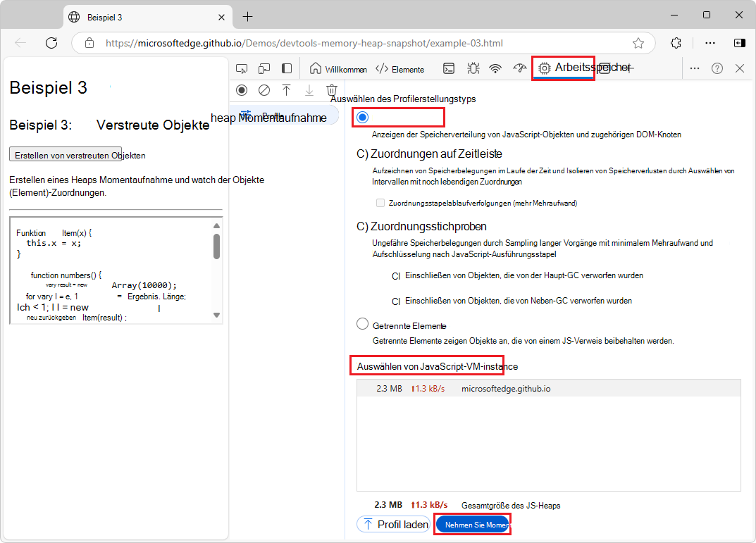
Task: Select the record heap snapshot icon
Action: (242, 90)
